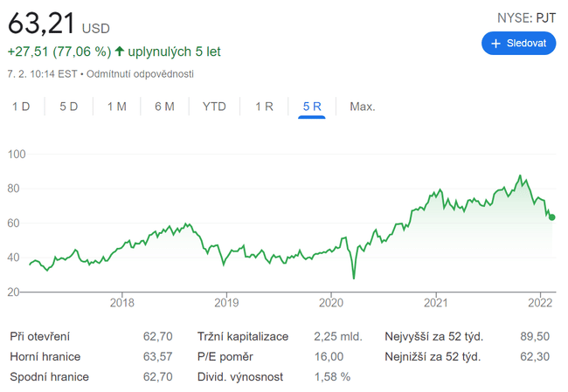Click the Tržní kapitalizace label
Viewport: 568px width, 392px height.
(241, 336)
